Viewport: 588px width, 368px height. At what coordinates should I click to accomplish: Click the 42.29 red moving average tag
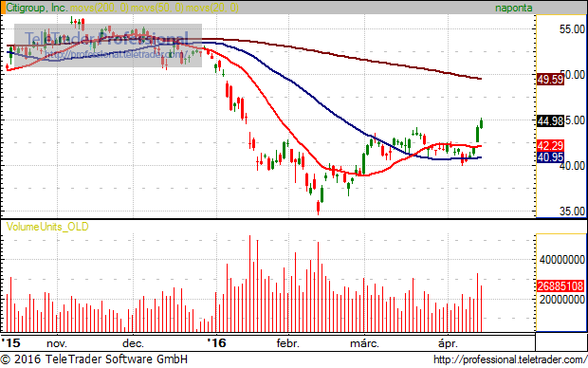(550, 145)
